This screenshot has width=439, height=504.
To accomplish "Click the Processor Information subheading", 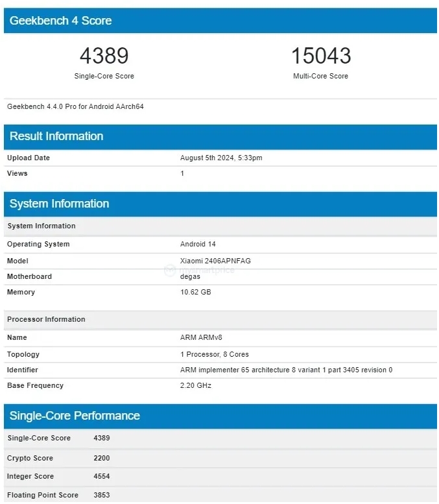I will tap(46, 319).
